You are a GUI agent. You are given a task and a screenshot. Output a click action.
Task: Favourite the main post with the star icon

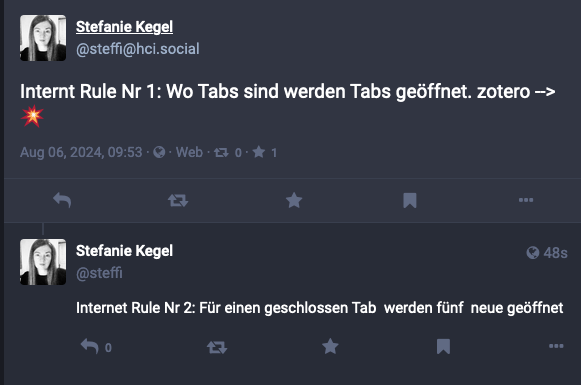click(x=294, y=200)
